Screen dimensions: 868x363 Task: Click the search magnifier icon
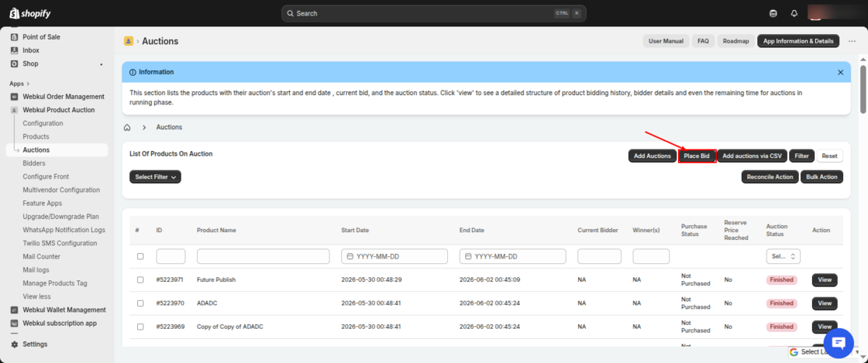point(291,13)
